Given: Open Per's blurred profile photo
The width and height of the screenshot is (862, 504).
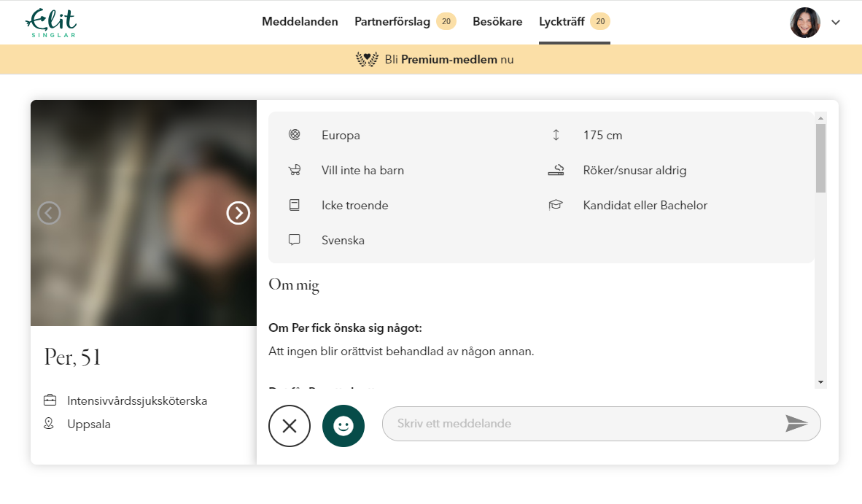Looking at the screenshot, I should 144,213.
